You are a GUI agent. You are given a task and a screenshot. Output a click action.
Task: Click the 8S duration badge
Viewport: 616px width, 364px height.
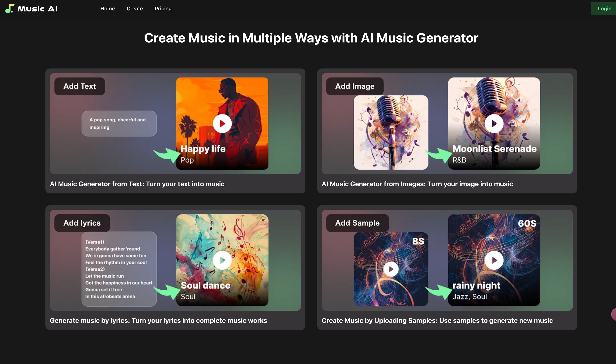click(x=418, y=241)
